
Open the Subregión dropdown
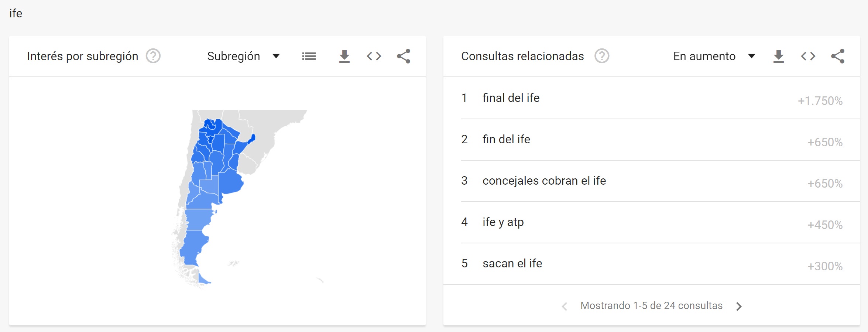[x=243, y=56]
